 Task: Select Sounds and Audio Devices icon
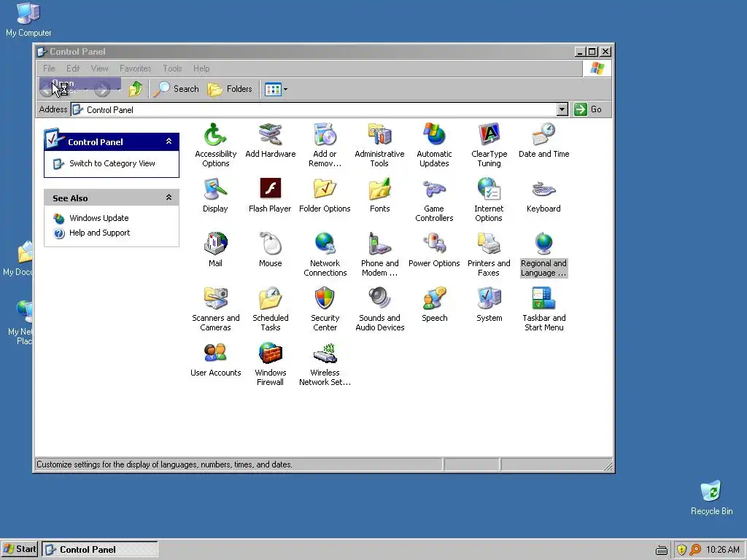[379, 309]
